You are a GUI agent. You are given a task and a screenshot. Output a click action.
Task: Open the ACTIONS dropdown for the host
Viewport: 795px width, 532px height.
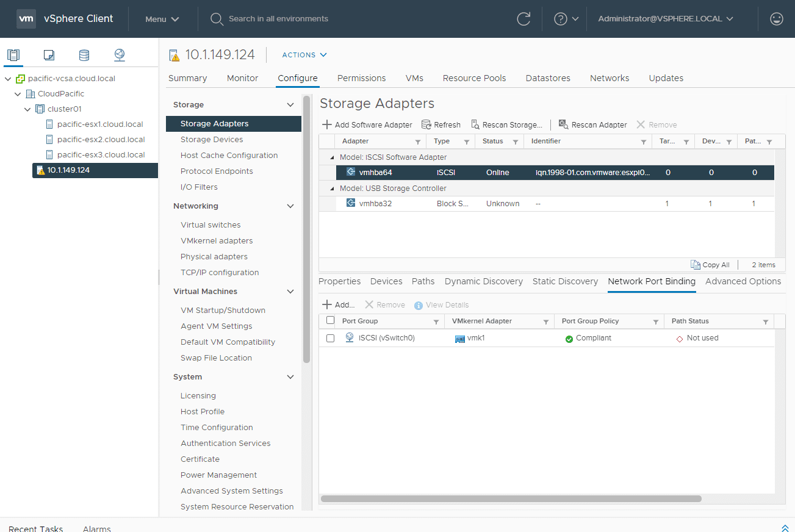(304, 55)
